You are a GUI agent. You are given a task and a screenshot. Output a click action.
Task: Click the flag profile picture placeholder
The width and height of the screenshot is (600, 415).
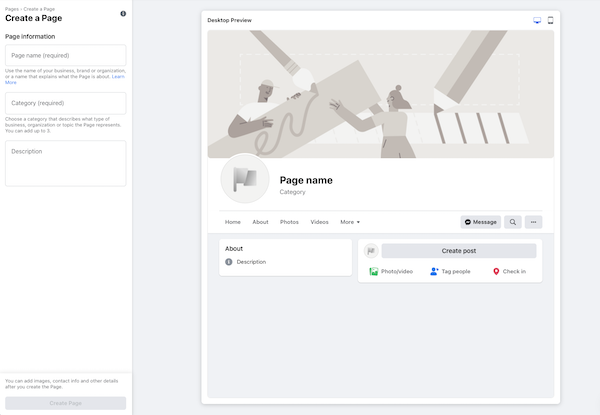tap(244, 178)
